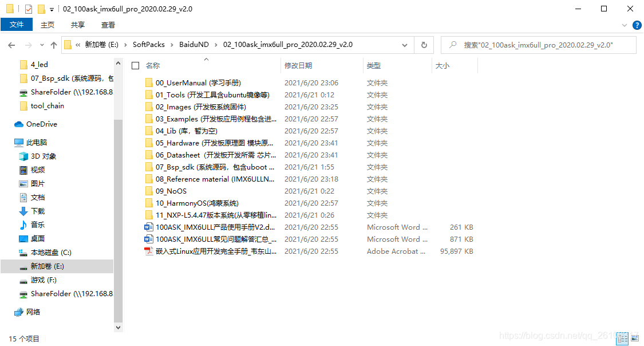Viewport: 644px width, 346px height.
Task: Expand address bar history dropdown
Action: [405, 45]
